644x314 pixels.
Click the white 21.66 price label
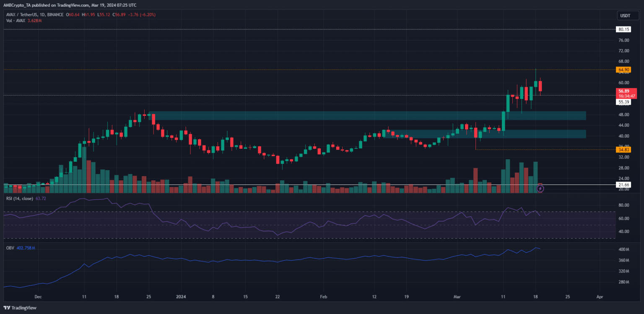(x=624, y=184)
